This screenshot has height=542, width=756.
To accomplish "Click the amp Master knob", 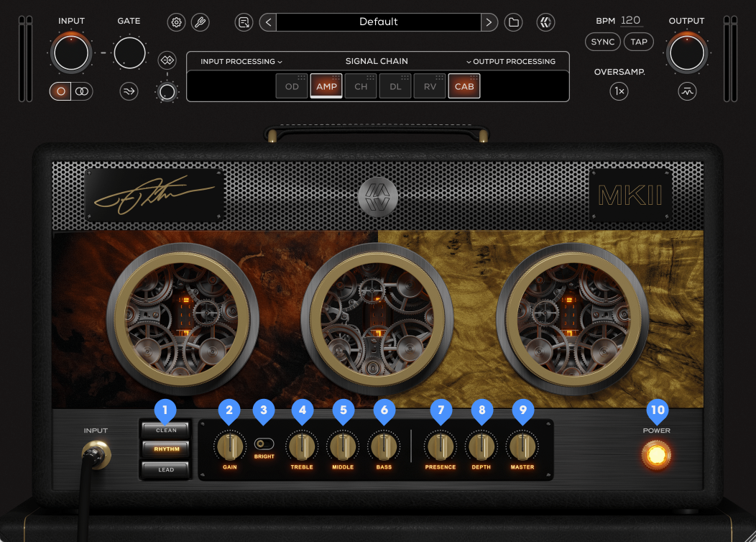I will (x=522, y=446).
